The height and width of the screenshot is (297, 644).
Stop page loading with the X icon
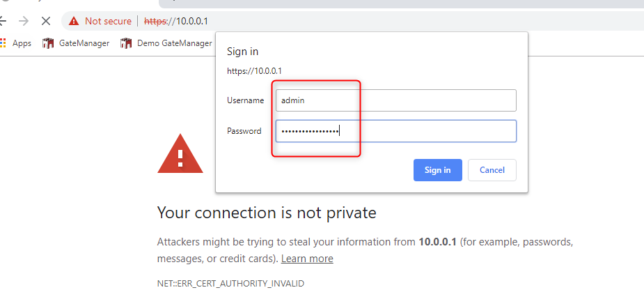45,21
